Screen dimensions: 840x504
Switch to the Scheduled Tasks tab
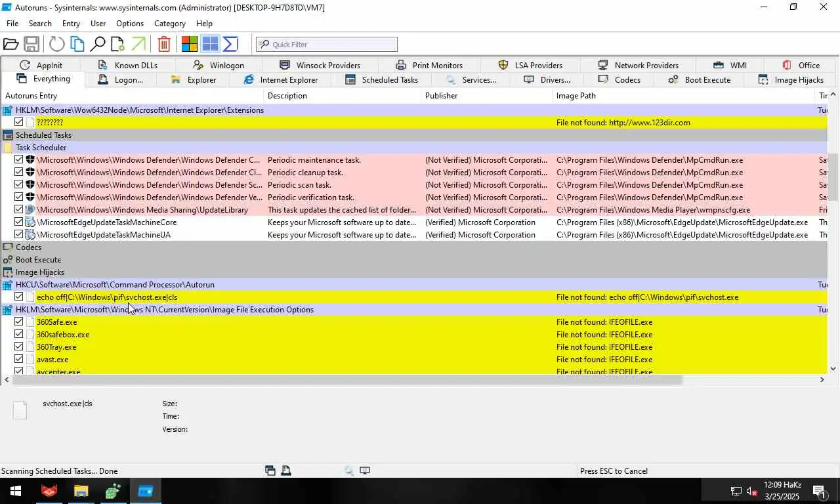(x=381, y=79)
